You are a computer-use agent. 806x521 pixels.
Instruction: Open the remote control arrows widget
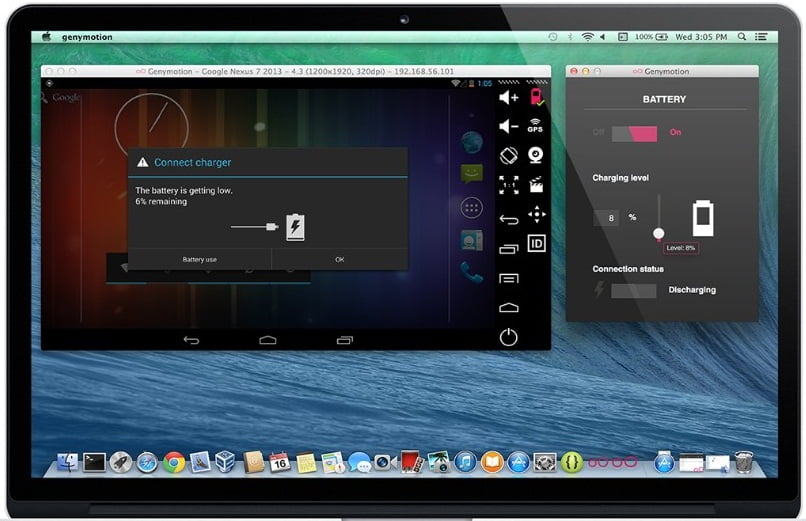click(x=537, y=214)
